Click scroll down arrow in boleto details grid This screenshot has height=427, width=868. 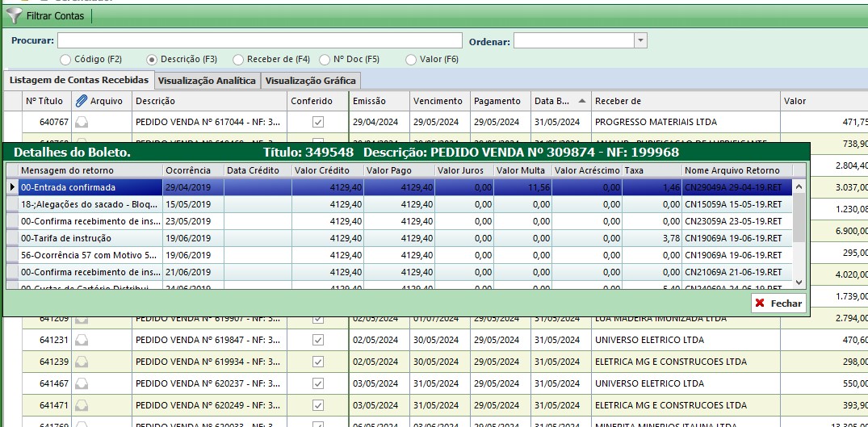tap(799, 282)
